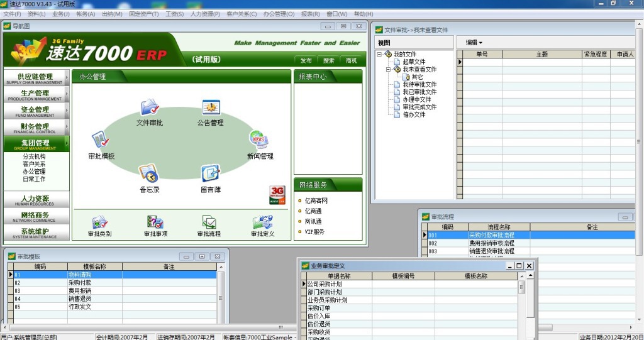Expand the 供应链管理 sidebar section
The image size is (644, 340).
[36, 78]
